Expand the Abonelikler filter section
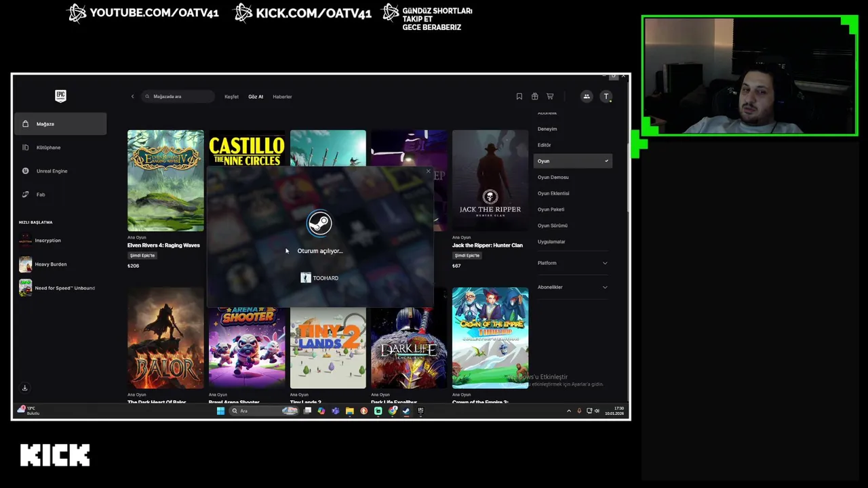The image size is (868, 488). pos(572,287)
